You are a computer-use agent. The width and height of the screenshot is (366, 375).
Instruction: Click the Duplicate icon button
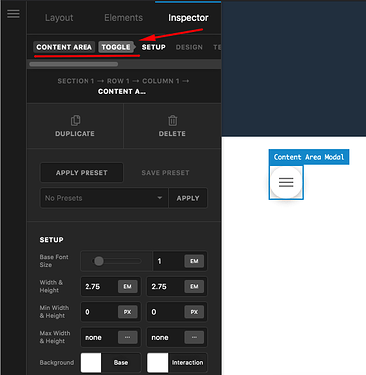75,126
